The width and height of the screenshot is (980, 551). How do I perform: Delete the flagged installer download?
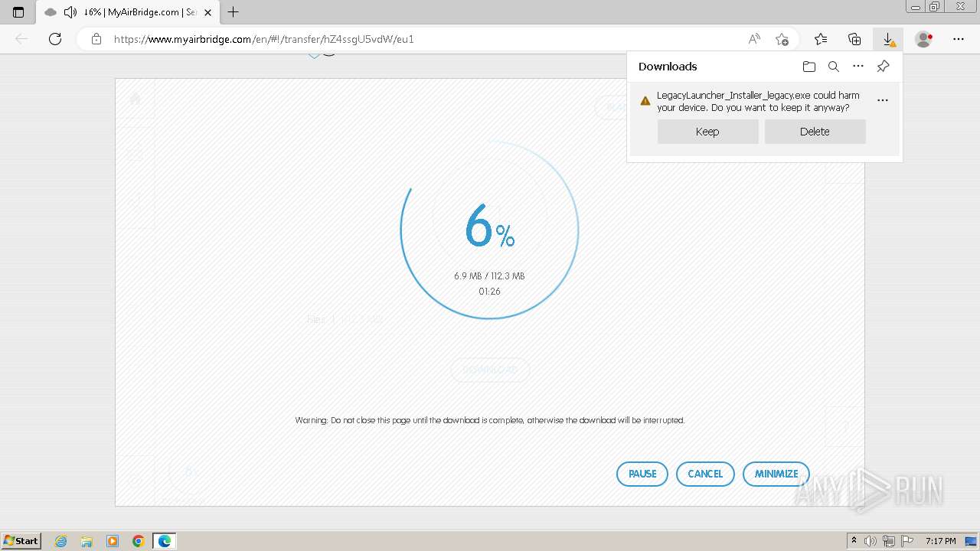pyautogui.click(x=815, y=132)
